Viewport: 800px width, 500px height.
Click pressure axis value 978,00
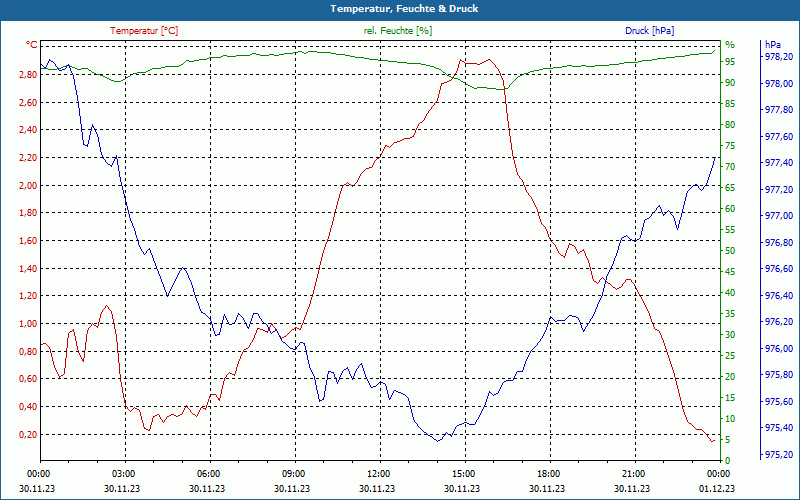tap(779, 83)
